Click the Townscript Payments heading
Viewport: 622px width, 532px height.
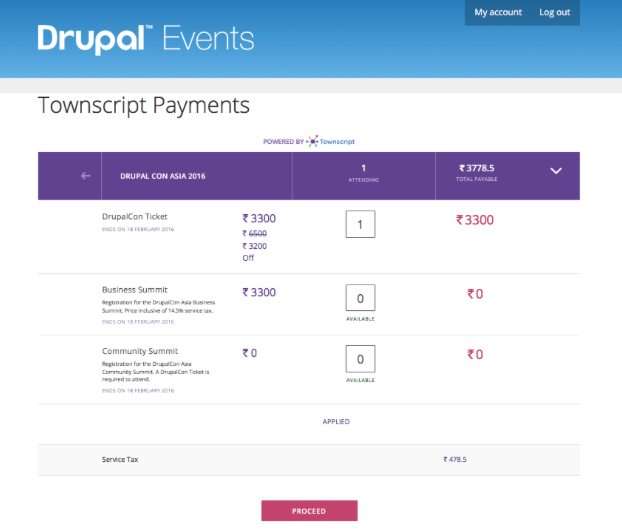pos(144,106)
